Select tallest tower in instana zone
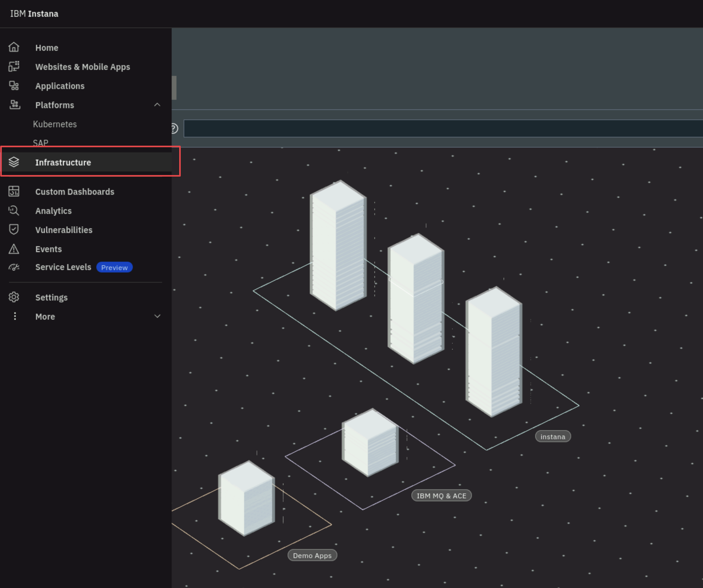 338,245
